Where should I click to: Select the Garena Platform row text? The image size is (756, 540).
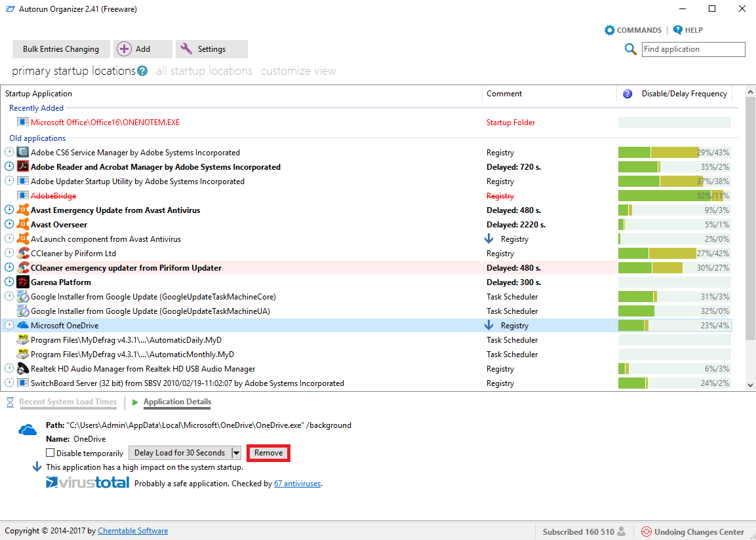coord(61,282)
